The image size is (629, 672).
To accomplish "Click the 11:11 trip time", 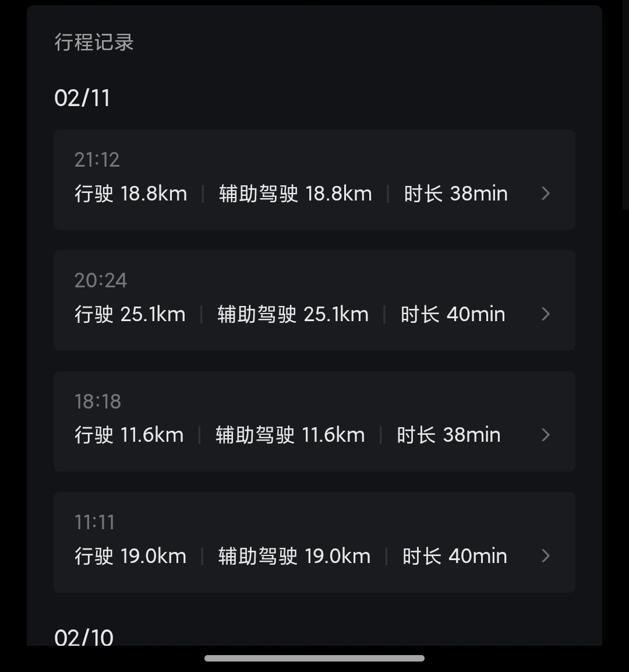I will (94, 522).
